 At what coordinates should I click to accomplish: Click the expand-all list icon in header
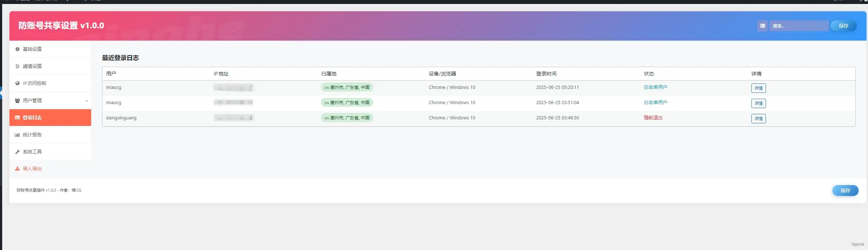(x=762, y=26)
